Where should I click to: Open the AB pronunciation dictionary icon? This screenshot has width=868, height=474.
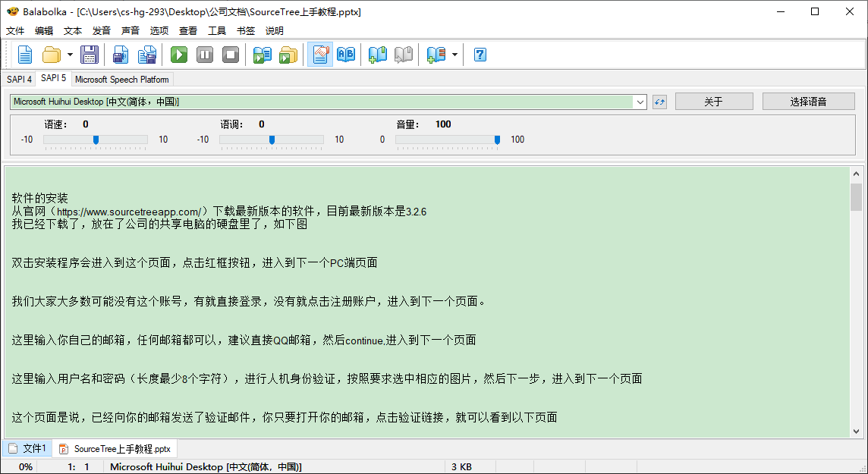pos(346,55)
